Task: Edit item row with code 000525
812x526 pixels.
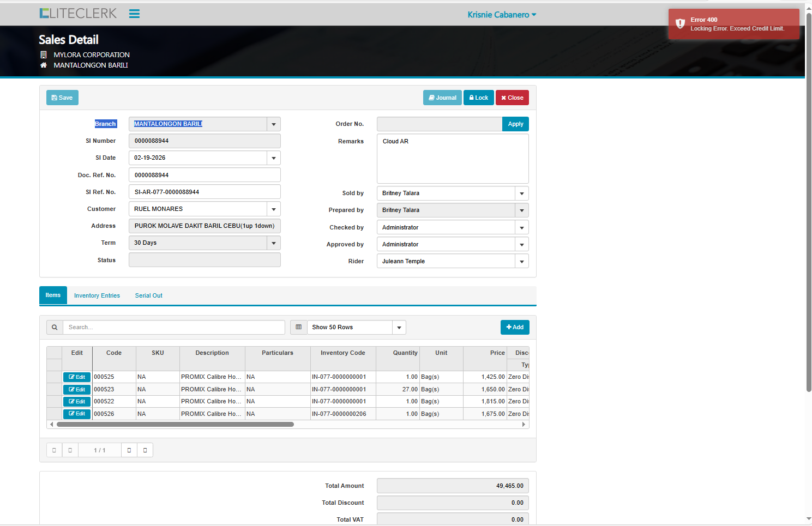Action: click(77, 377)
